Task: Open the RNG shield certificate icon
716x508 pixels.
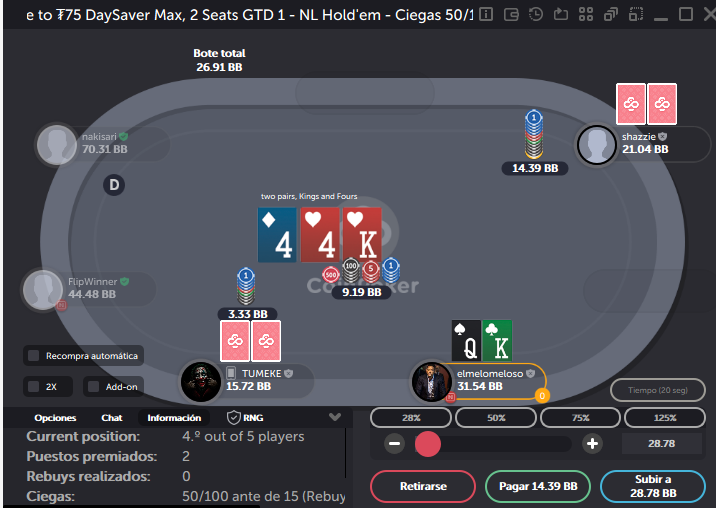Action: [234, 418]
